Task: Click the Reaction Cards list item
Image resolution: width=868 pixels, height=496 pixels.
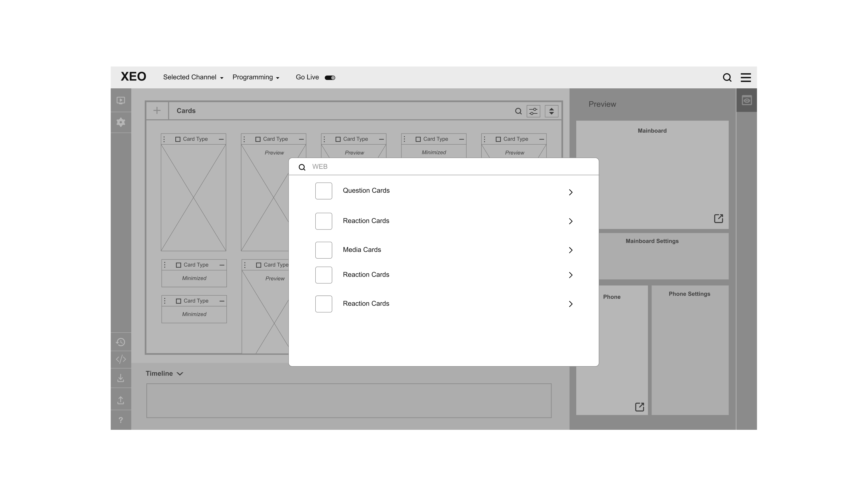Action: pyautogui.click(x=443, y=221)
